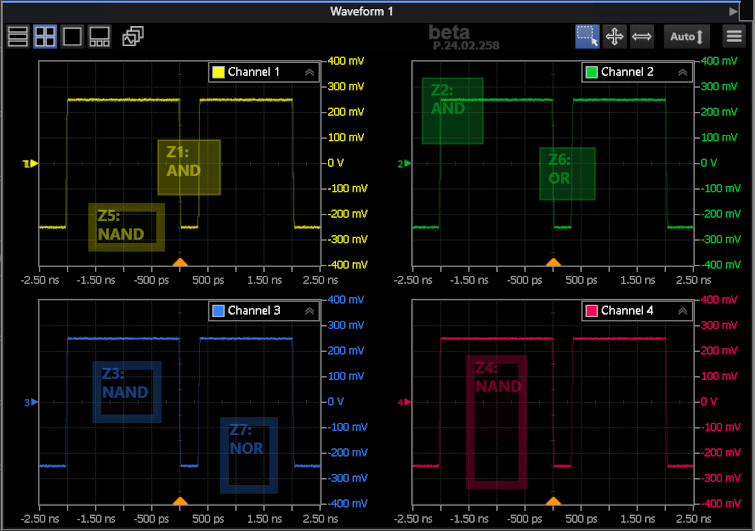Select the horizontal stretch tool
The width and height of the screenshot is (755, 531).
pos(642,36)
